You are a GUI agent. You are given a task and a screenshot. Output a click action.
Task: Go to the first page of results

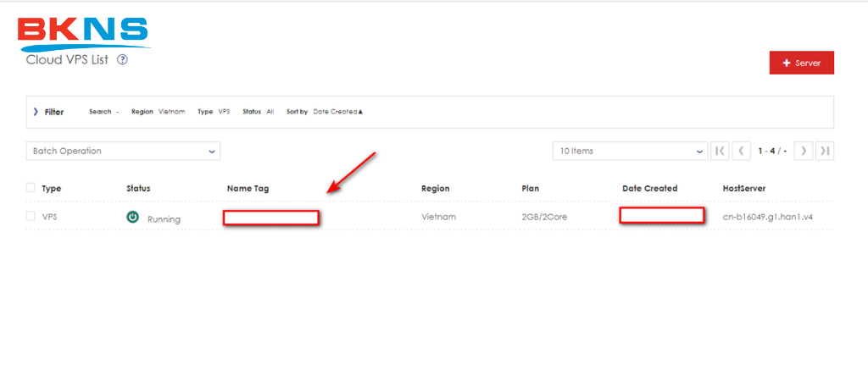(x=720, y=151)
